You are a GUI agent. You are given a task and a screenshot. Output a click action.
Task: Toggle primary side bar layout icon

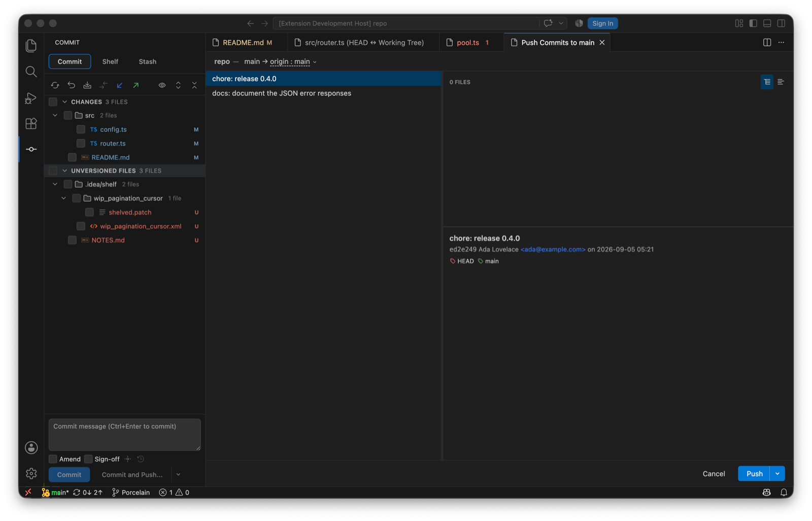coord(753,23)
